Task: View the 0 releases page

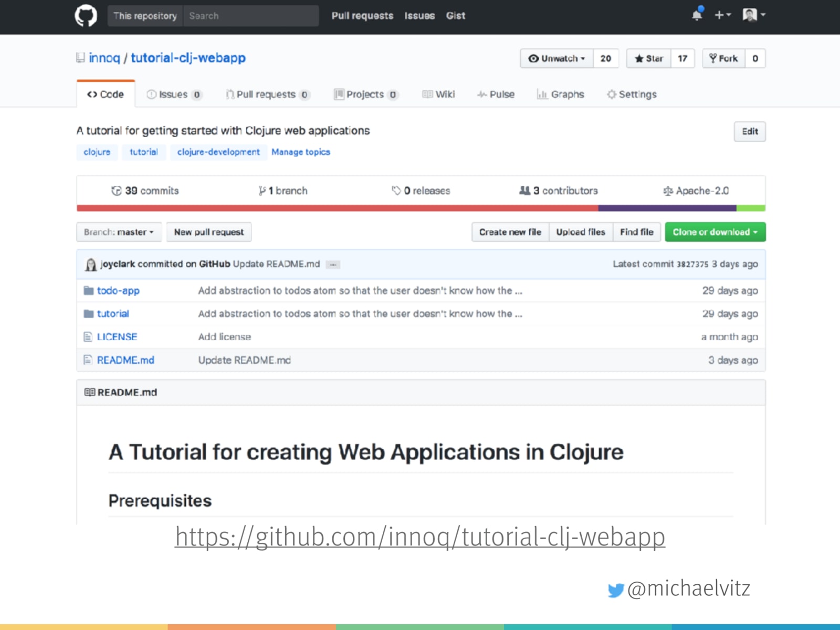Action: (421, 191)
